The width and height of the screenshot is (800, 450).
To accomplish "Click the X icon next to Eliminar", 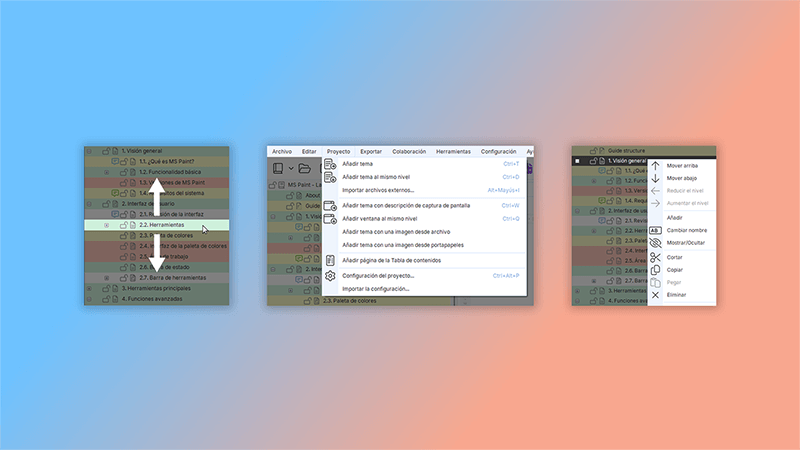I will click(656, 295).
